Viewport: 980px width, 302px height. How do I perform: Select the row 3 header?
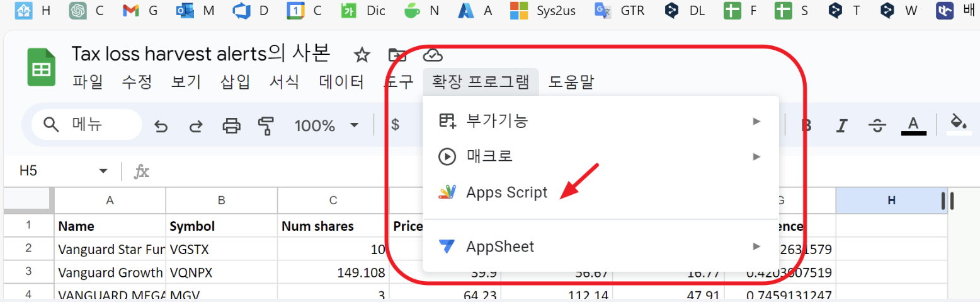pos(28,272)
